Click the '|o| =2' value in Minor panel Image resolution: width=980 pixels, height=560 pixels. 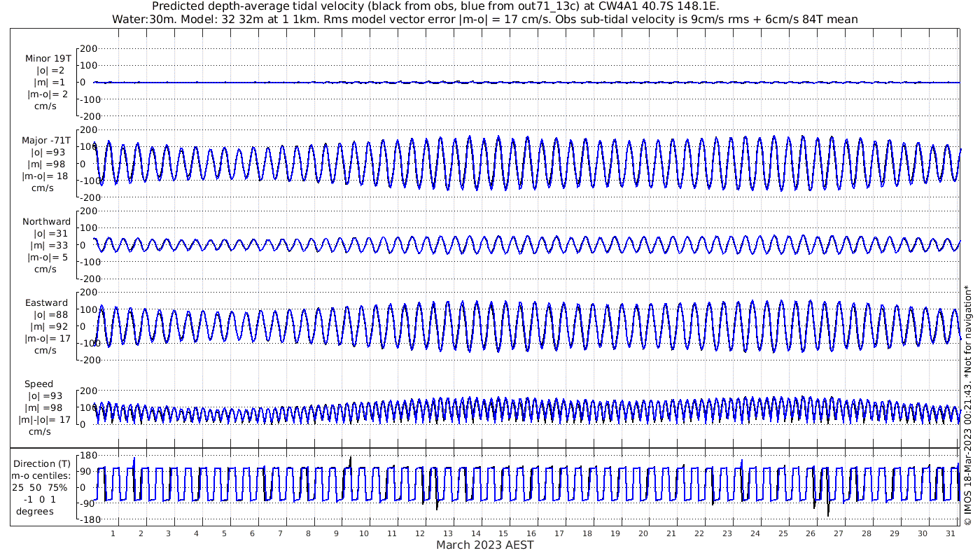click(50, 70)
